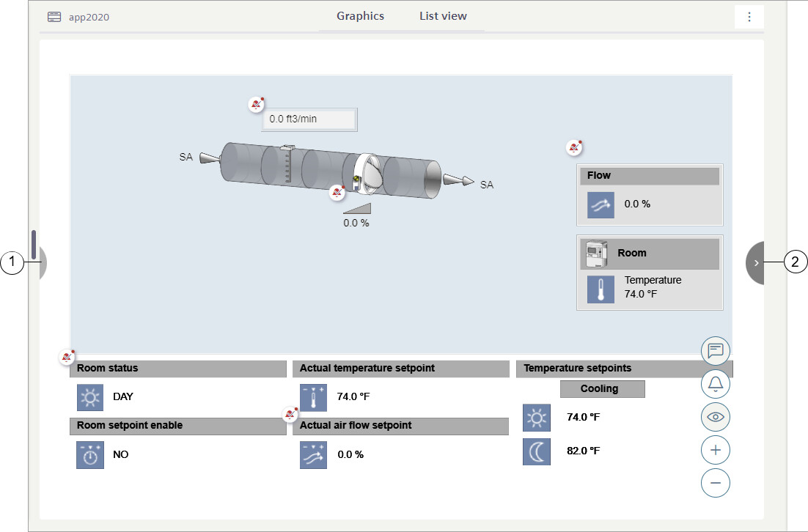Image resolution: width=808 pixels, height=532 pixels.
Task: Open the comments chat bubble icon
Action: (716, 350)
